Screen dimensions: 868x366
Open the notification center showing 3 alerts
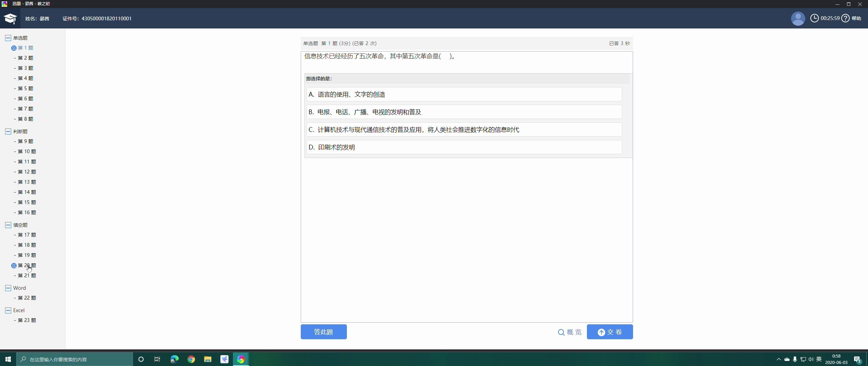[x=857, y=359]
